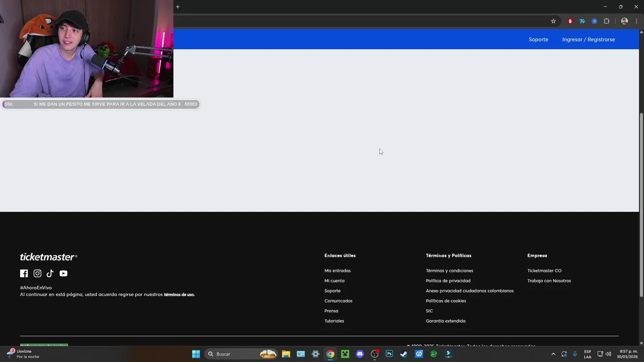
Task: Open Soporte in the footer links
Action: click(x=333, y=291)
